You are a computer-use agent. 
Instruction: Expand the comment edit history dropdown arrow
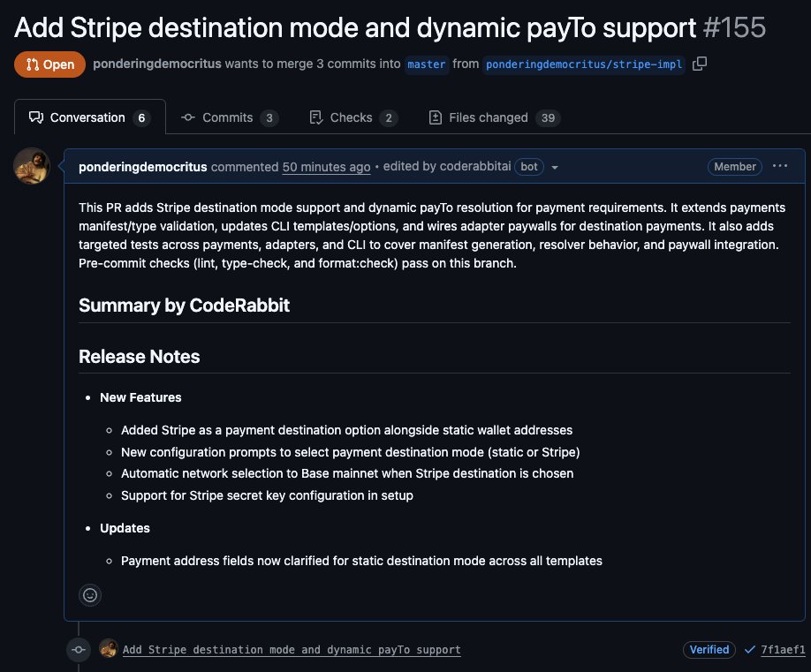click(555, 168)
